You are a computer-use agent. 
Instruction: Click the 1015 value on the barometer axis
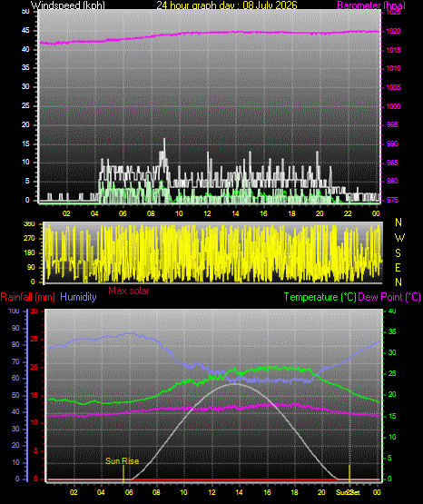coord(393,50)
